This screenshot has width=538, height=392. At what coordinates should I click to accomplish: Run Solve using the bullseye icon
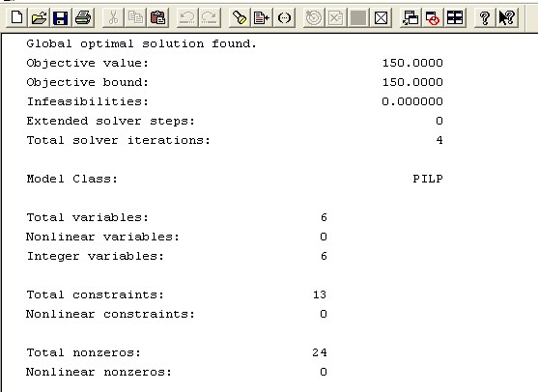pos(314,17)
